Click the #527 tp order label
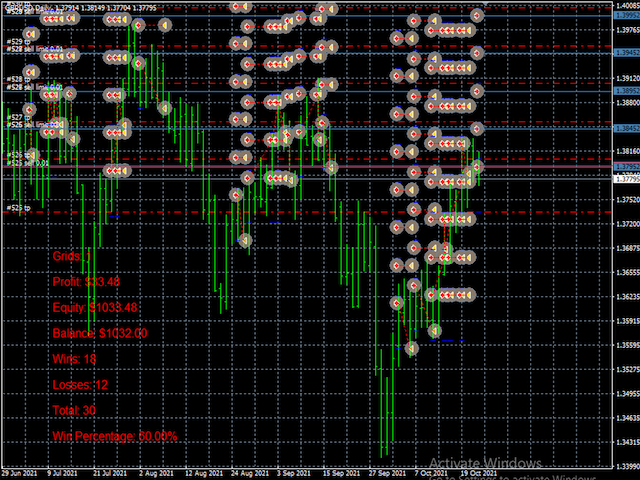Viewport: 640px width, 480px height. click(18, 118)
